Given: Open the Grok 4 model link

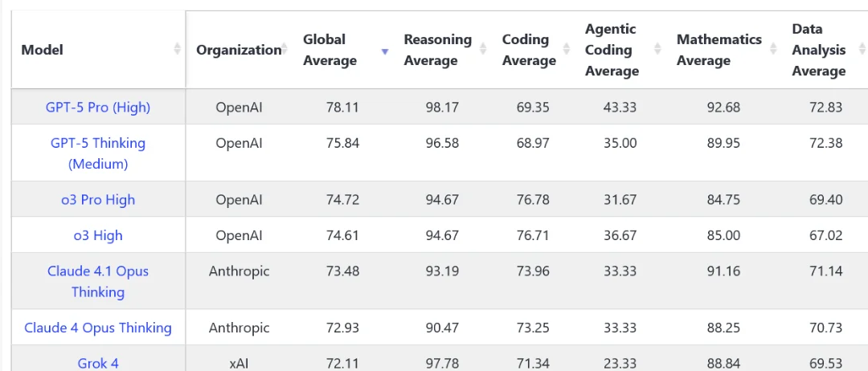Looking at the screenshot, I should coord(98,363).
